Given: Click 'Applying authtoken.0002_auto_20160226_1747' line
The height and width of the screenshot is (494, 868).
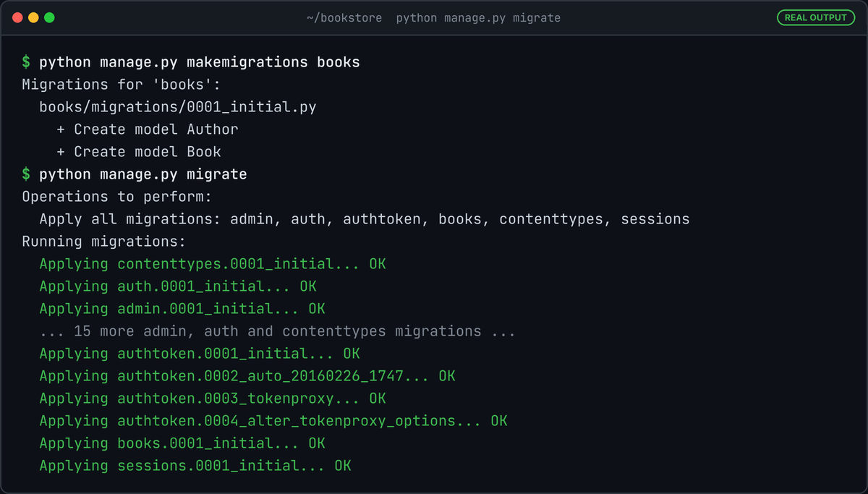Looking at the screenshot, I should coord(247,376).
